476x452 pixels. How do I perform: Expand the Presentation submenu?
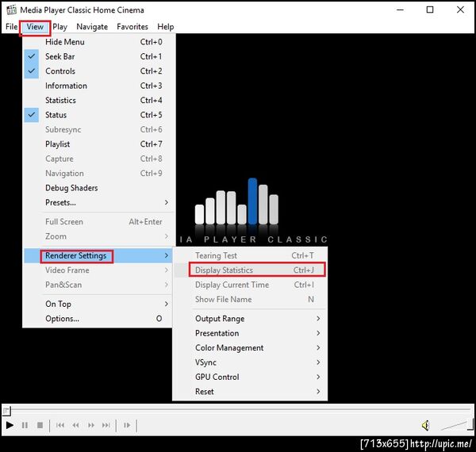tap(250, 333)
